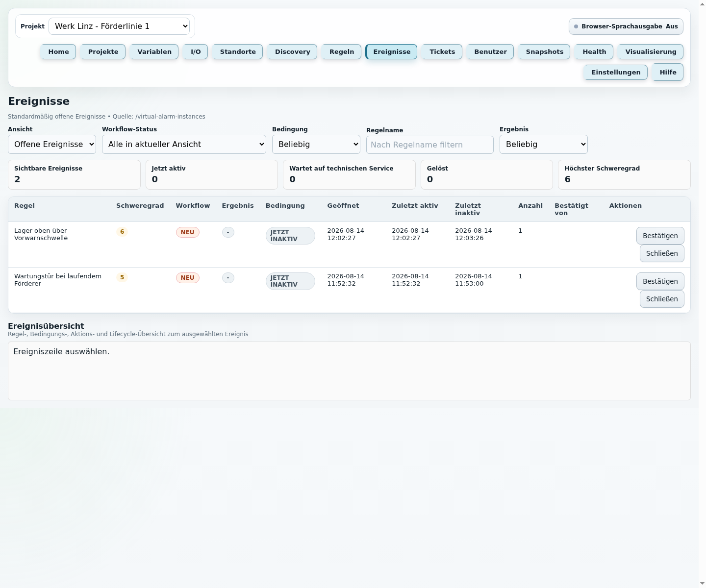The height and width of the screenshot is (588, 706).
Task: Click JETZT INAKTIV badge in Lager oben row
Action: (290, 236)
